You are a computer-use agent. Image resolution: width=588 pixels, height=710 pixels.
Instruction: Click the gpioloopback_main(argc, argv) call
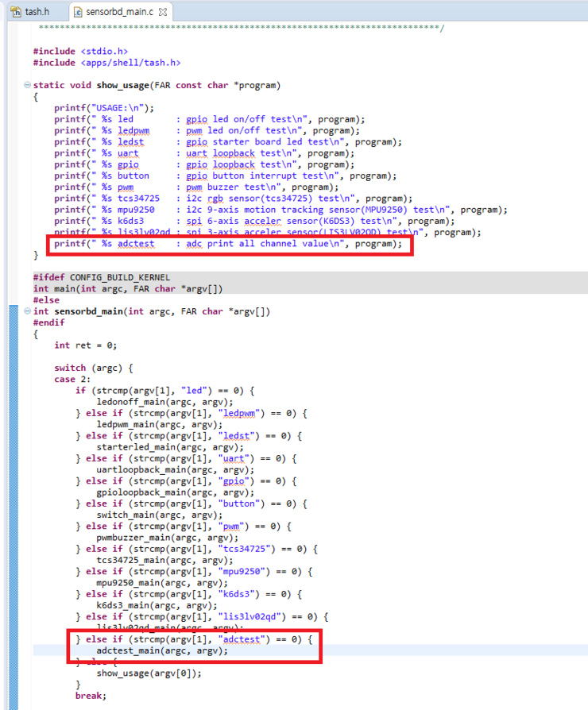coord(176,492)
